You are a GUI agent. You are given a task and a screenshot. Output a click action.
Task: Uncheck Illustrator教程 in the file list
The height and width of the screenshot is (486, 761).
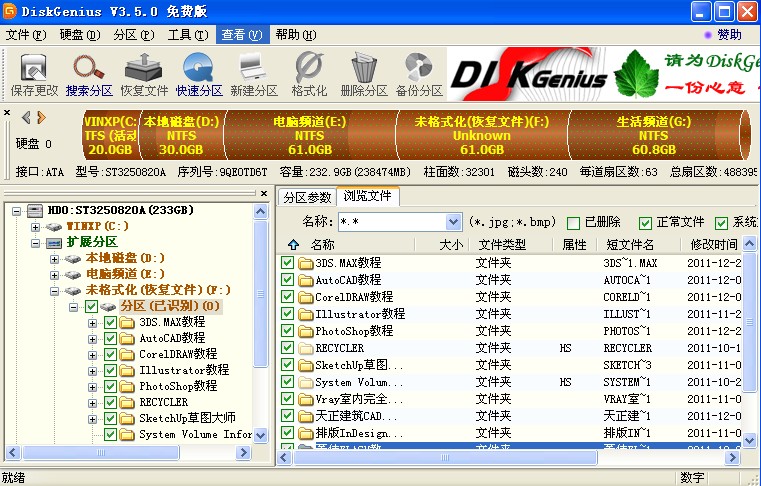[x=287, y=314]
